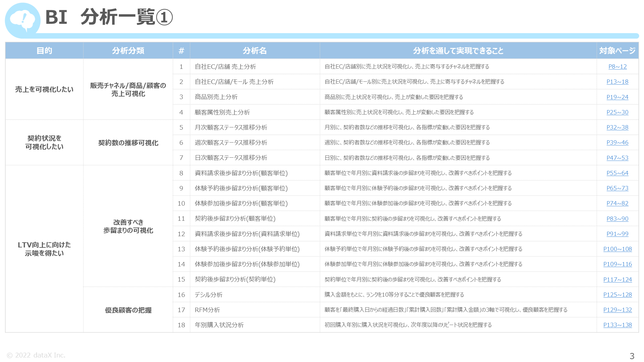Select 体験参加後歩留まり分析(体験参加単位)

(x=247, y=264)
